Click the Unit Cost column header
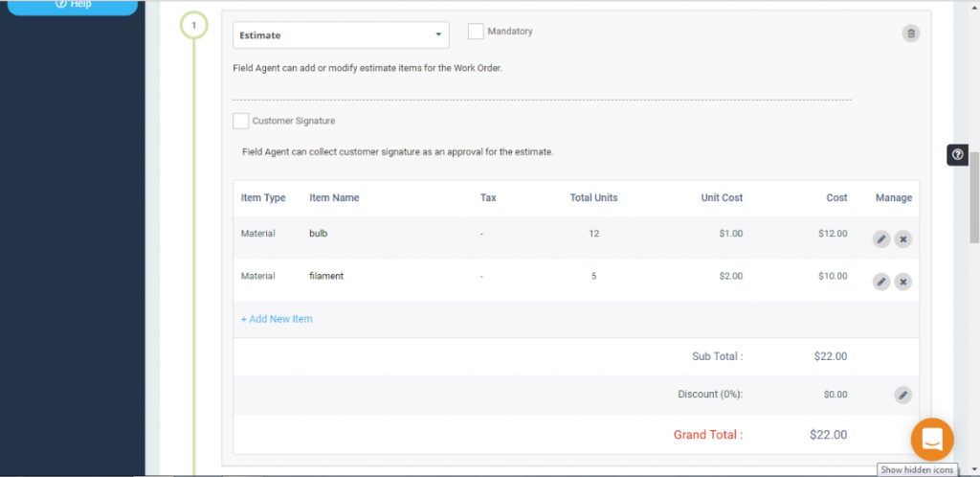Viewport: 980px width, 477px height. [722, 197]
